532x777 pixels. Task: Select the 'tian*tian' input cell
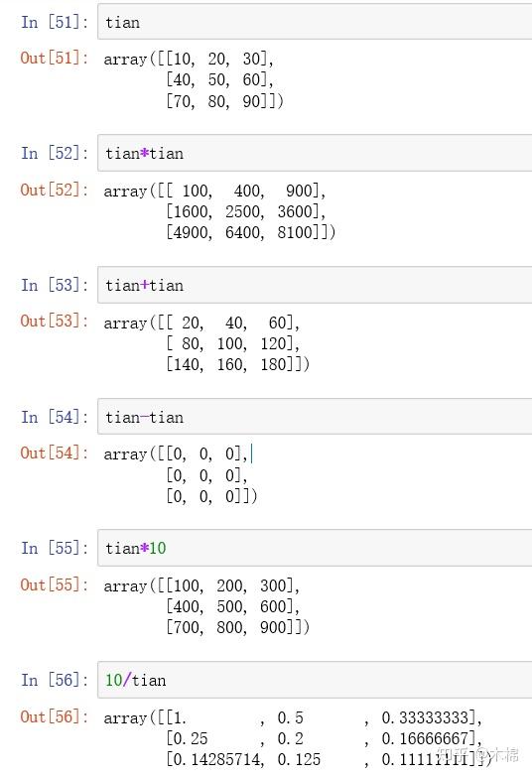[315, 153]
